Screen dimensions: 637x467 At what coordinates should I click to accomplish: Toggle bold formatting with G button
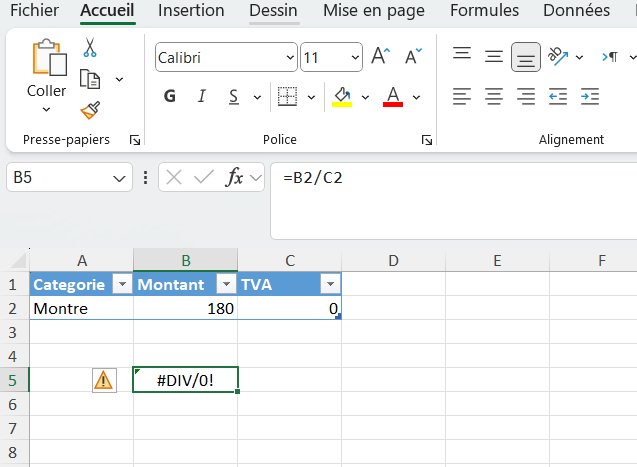[x=170, y=97]
